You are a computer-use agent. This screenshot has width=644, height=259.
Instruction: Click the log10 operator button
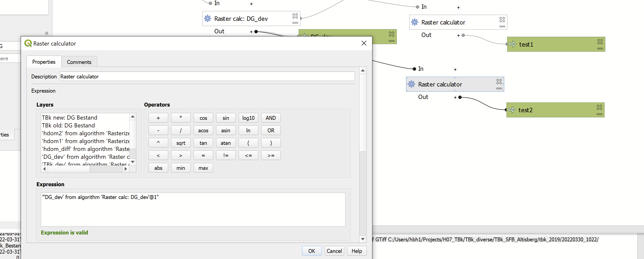coord(248,118)
